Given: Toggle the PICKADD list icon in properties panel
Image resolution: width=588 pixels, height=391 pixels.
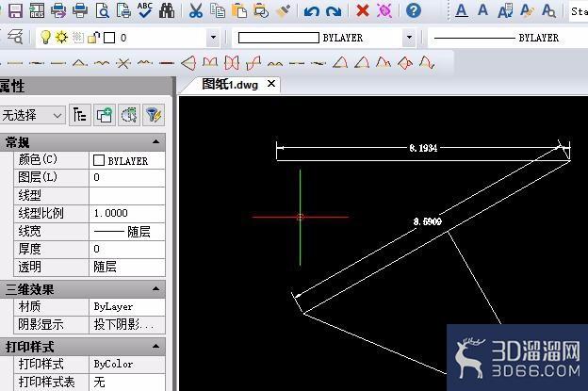Looking at the screenshot, I should tap(79, 115).
